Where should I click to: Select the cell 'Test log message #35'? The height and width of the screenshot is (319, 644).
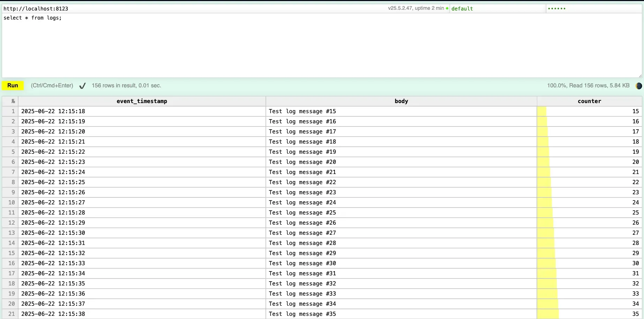[x=401, y=314]
